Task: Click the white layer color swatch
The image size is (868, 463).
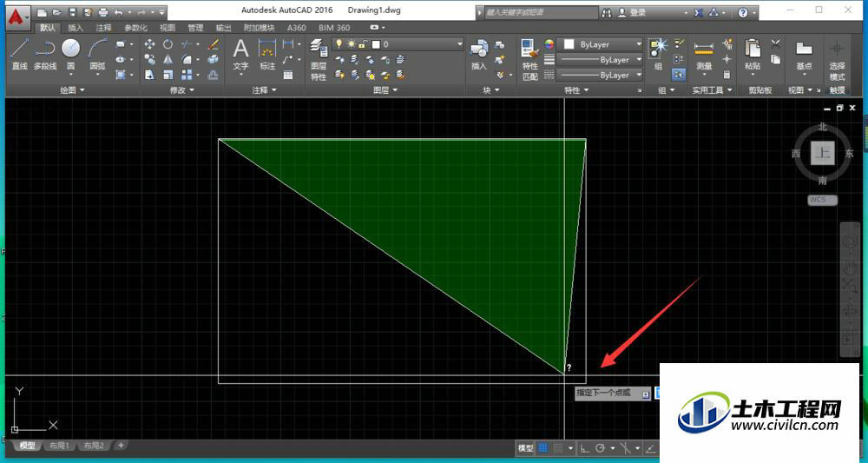Action: click(377, 44)
